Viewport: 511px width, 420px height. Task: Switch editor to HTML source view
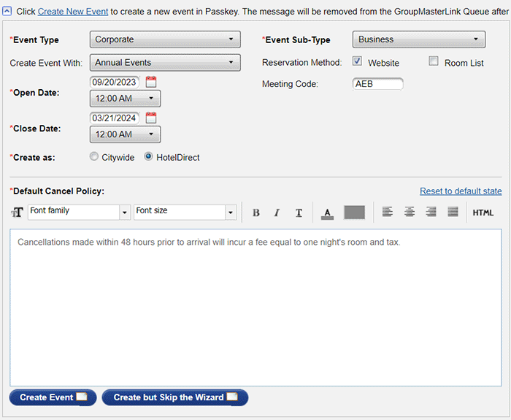(x=483, y=213)
